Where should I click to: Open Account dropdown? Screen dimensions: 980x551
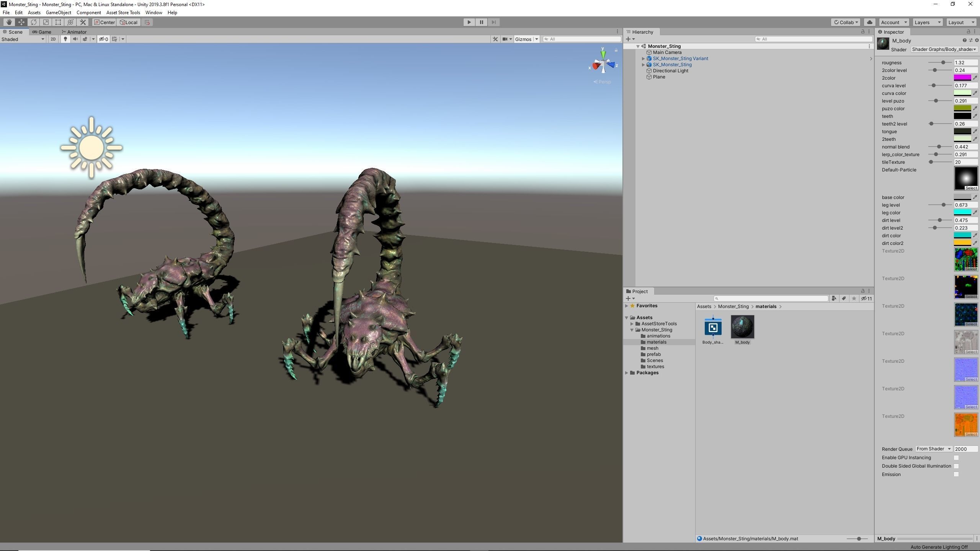[x=893, y=22]
